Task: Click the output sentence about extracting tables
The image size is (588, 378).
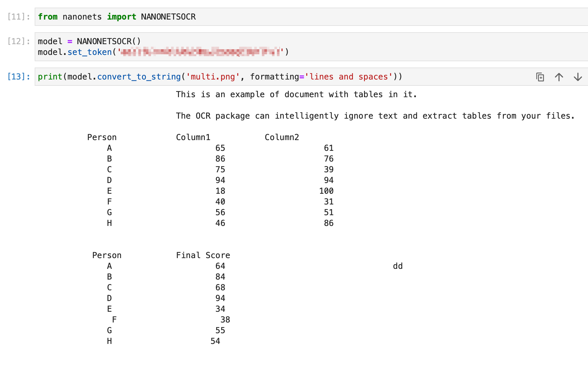Action: (x=375, y=115)
